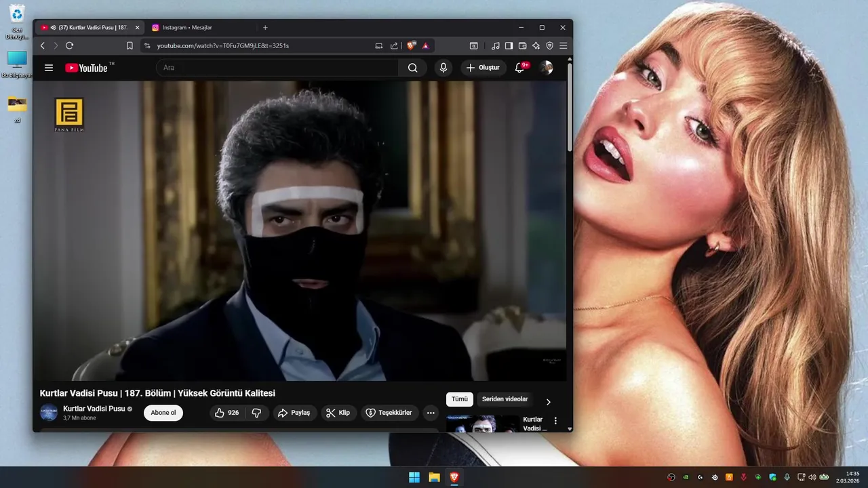The height and width of the screenshot is (488, 868).
Task: Open Brave Wallet icon
Action: [523, 45]
